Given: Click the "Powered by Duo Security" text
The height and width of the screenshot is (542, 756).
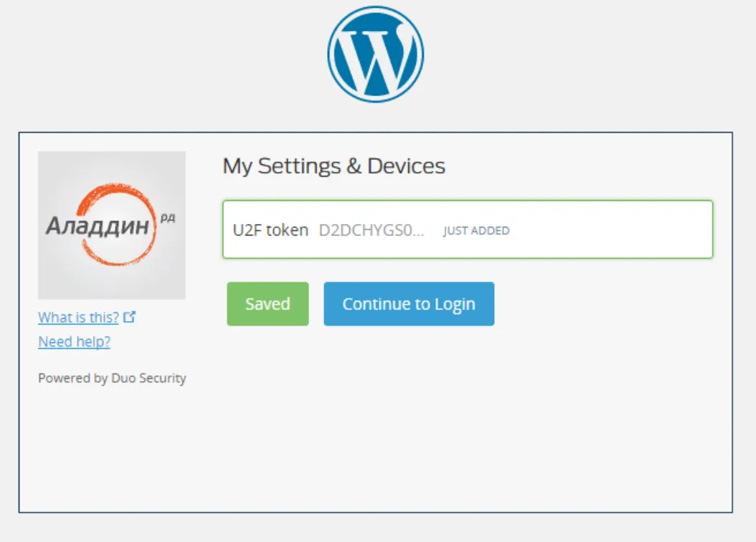Looking at the screenshot, I should 112,378.
